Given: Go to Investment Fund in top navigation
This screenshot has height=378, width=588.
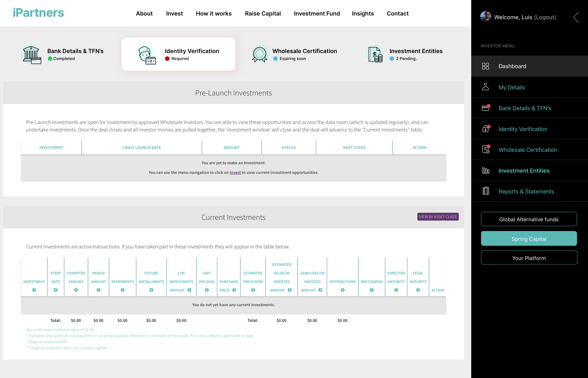Looking at the screenshot, I should click(x=317, y=13).
